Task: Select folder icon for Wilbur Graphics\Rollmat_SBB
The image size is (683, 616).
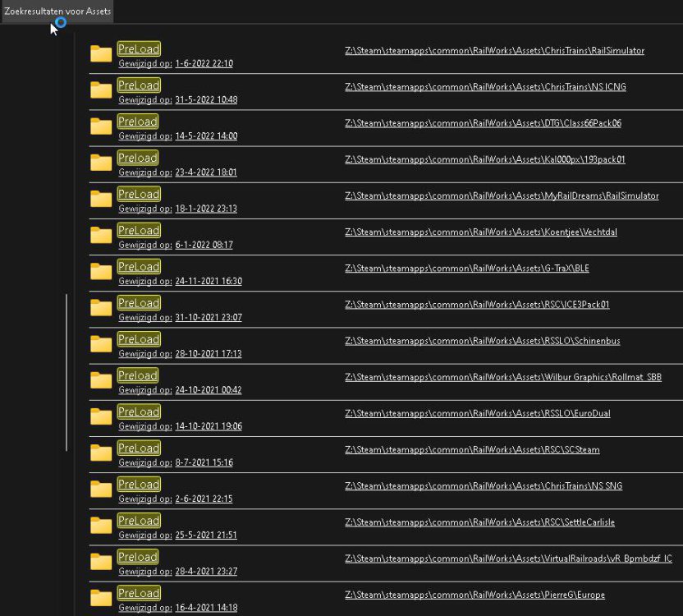Action: tap(101, 380)
